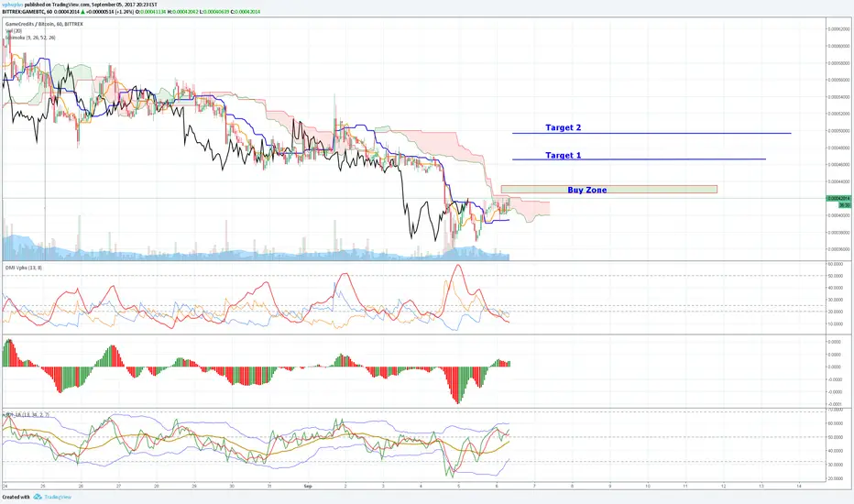Click the green up-arrow price change indicator
This screenshot has width=854, height=504.
(82, 11)
